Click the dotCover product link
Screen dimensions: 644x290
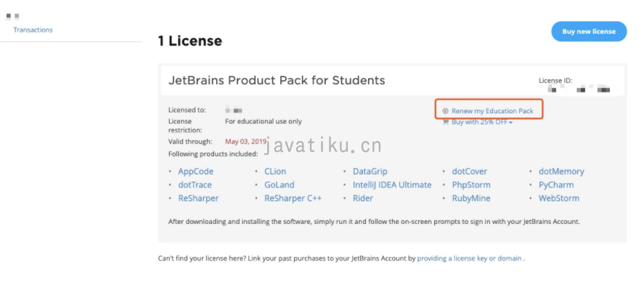click(x=470, y=172)
